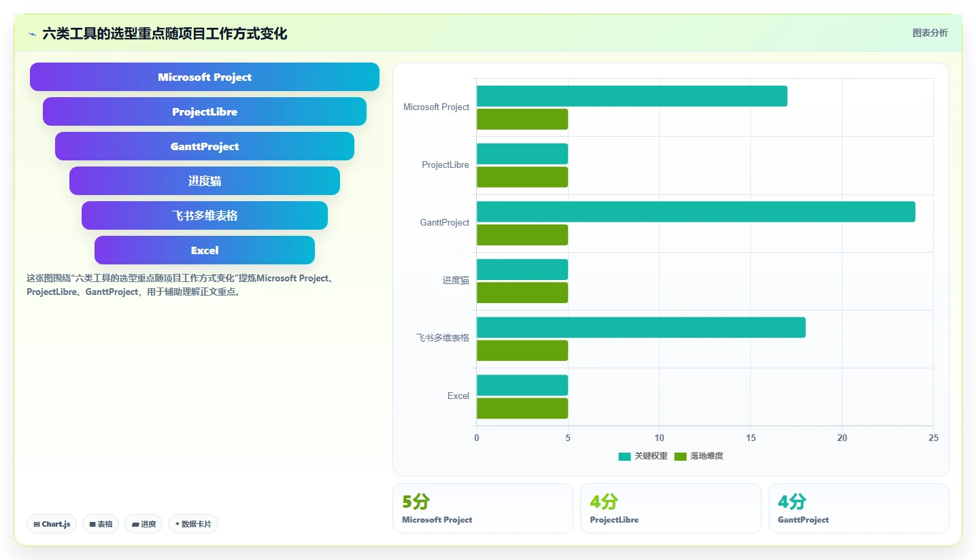Click the Chart.js tag icon

(37, 525)
